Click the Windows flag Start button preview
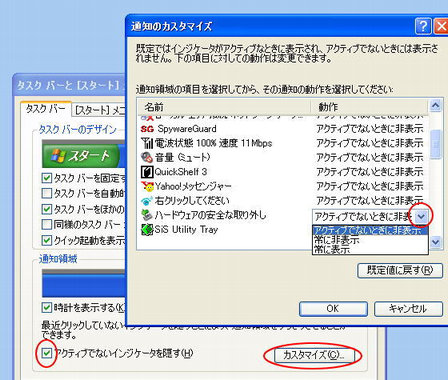 click(x=81, y=156)
